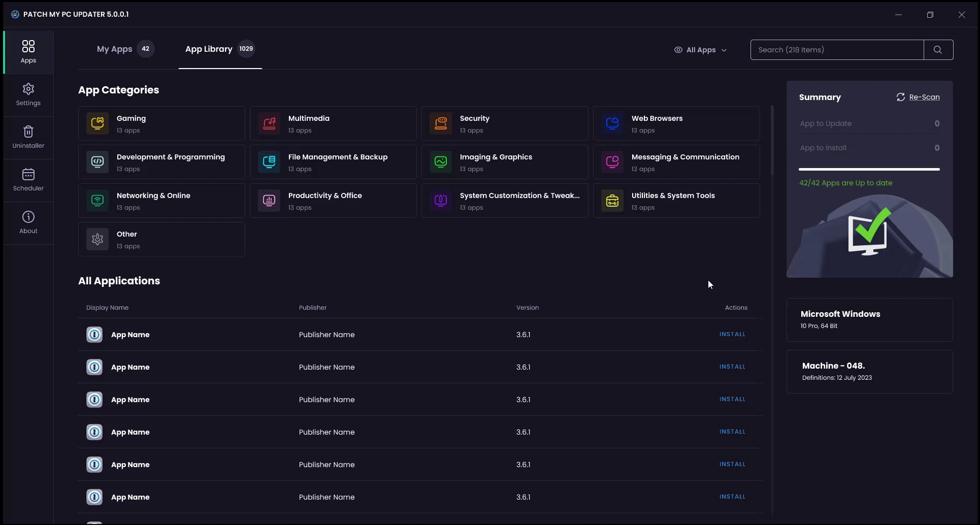The width and height of the screenshot is (980, 525).
Task: Switch to the My Apps tab
Action: [115, 49]
